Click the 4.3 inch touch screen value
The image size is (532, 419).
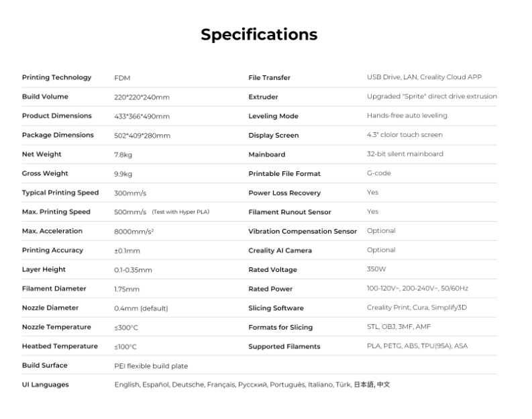pyautogui.click(x=405, y=135)
